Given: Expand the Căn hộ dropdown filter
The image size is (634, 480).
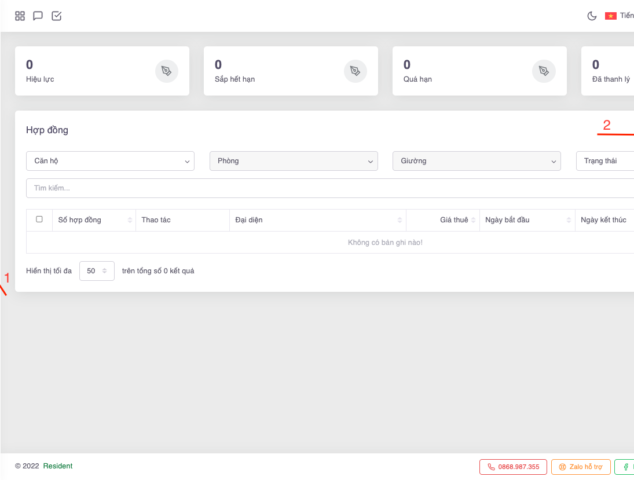Looking at the screenshot, I should click(110, 161).
